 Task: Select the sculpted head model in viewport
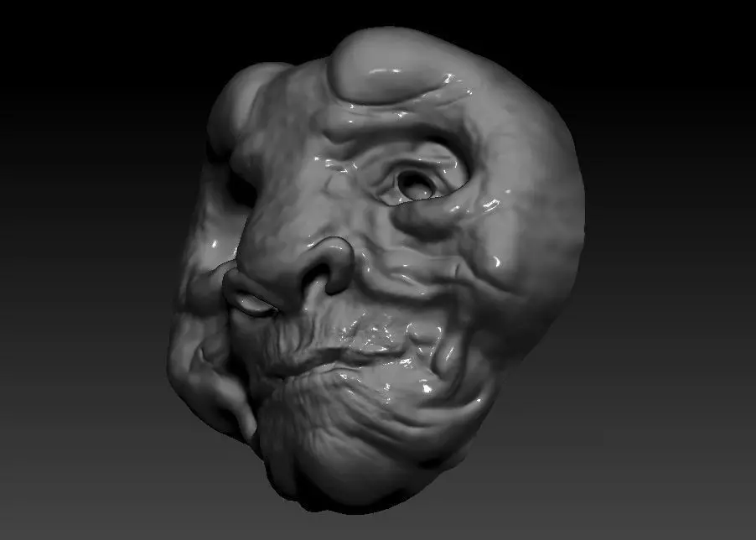pos(376,270)
